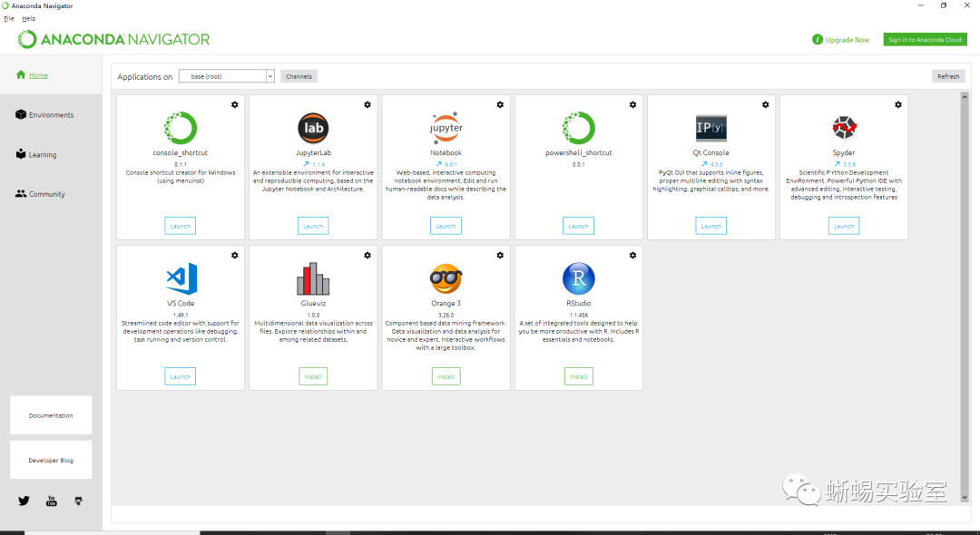Click the Channels button
The image size is (980, 535).
point(299,76)
